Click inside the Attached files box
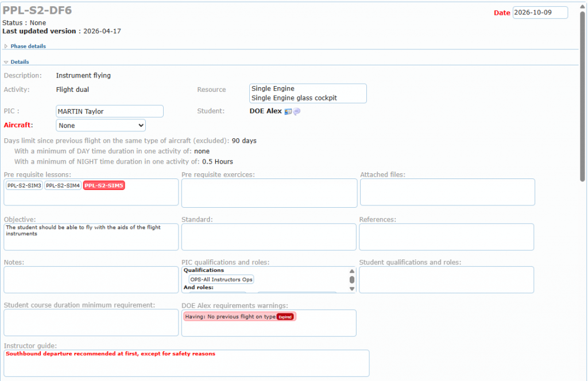Image resolution: width=588 pixels, height=381 pixels. pos(447,192)
